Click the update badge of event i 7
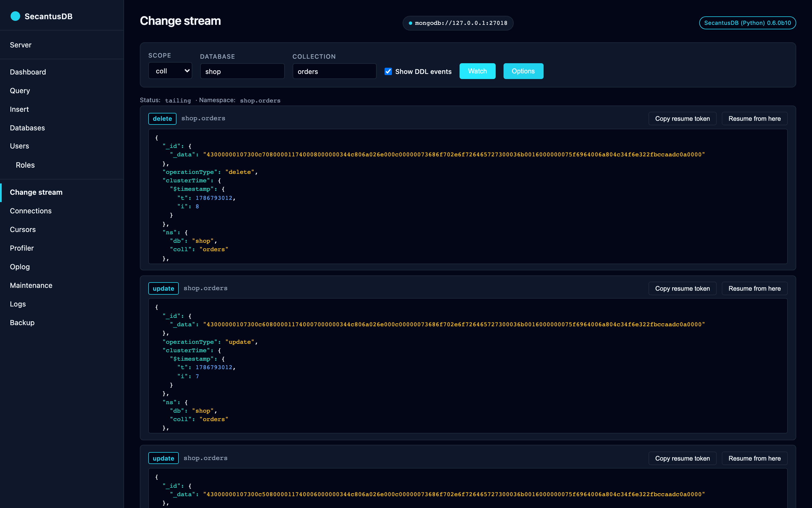The width and height of the screenshot is (812, 508). [x=164, y=288]
